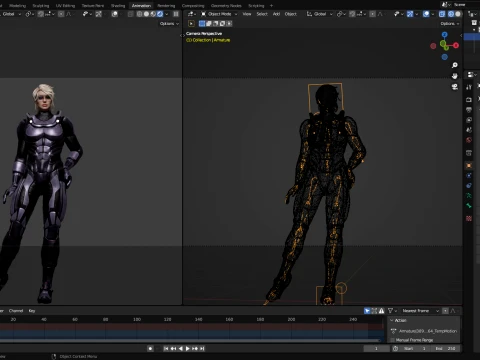Image resolution: width=480 pixels, height=360 pixels.
Task: Open left viewport Global orientation dropdown
Action: click(x=10, y=14)
